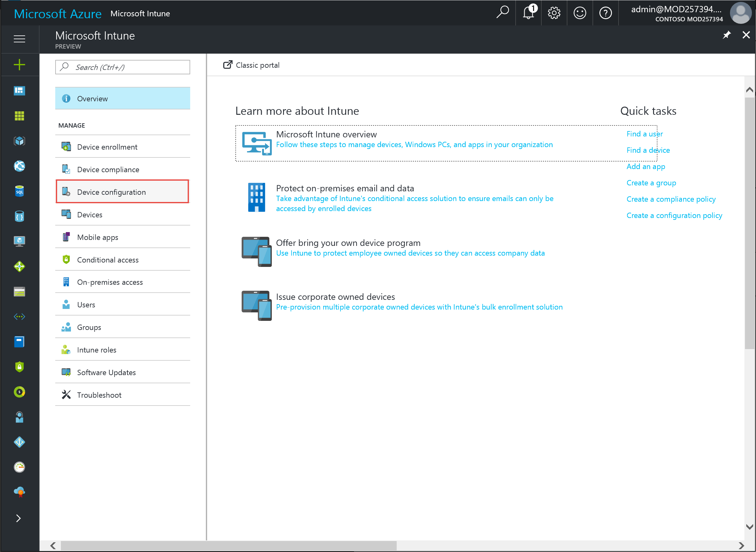
Task: Click the green plus New resource icon
Action: 19,65
